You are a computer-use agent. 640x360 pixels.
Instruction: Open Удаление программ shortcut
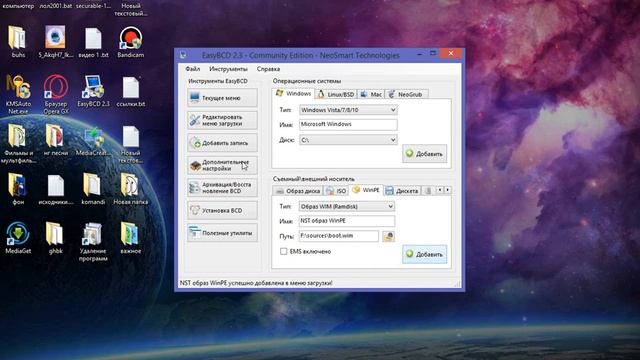pyautogui.click(x=93, y=241)
